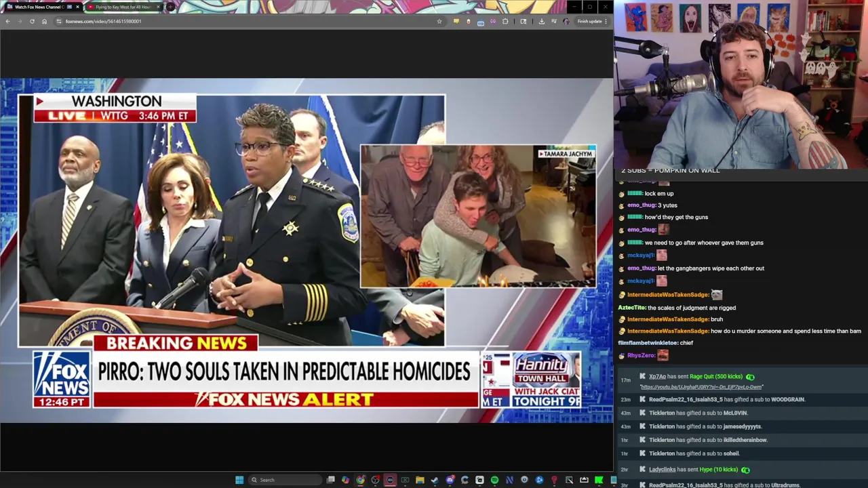Open the browser profile avatar
Viewport: 868px width, 488px height.
pos(566,21)
